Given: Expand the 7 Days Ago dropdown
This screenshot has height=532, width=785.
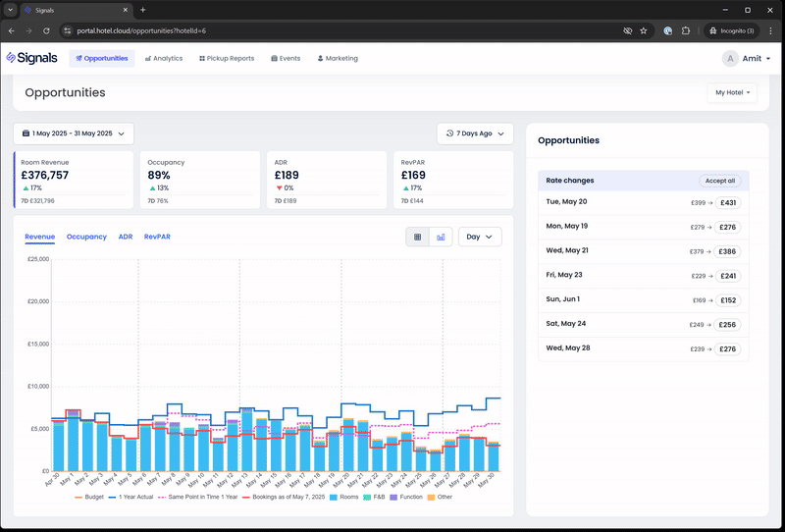Looking at the screenshot, I should pyautogui.click(x=475, y=133).
